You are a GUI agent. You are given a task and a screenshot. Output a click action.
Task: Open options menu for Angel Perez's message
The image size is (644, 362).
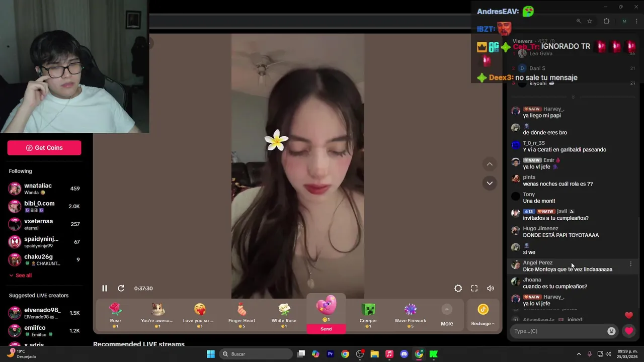(x=630, y=263)
